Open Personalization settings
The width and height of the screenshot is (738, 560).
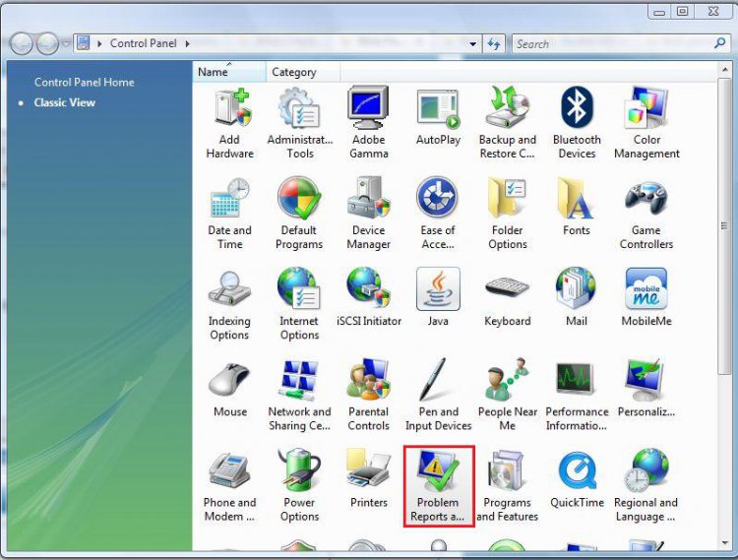pyautogui.click(x=646, y=388)
